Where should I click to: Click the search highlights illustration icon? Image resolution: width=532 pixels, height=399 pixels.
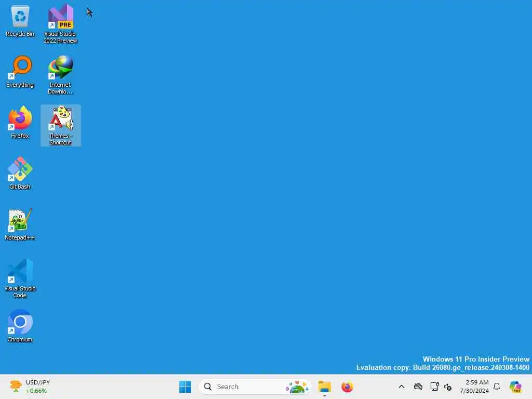297,387
